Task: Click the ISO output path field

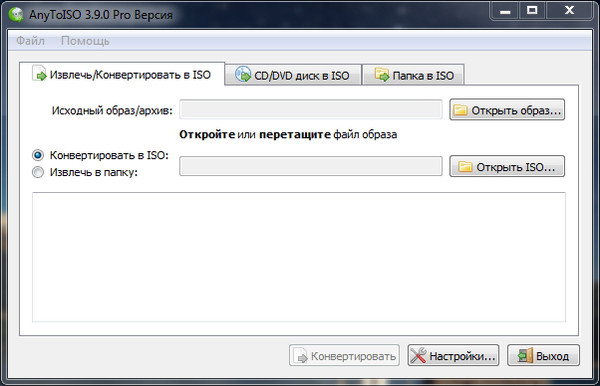Action: point(311,166)
